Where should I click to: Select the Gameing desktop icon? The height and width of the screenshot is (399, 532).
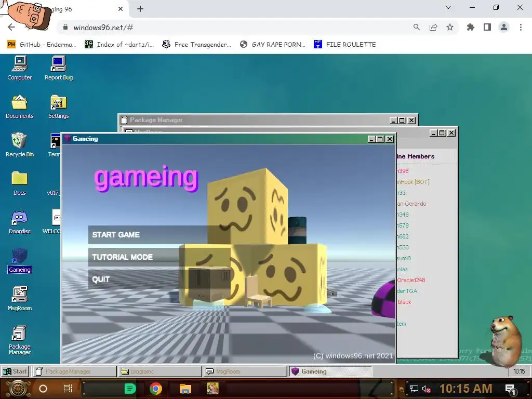pyautogui.click(x=20, y=260)
